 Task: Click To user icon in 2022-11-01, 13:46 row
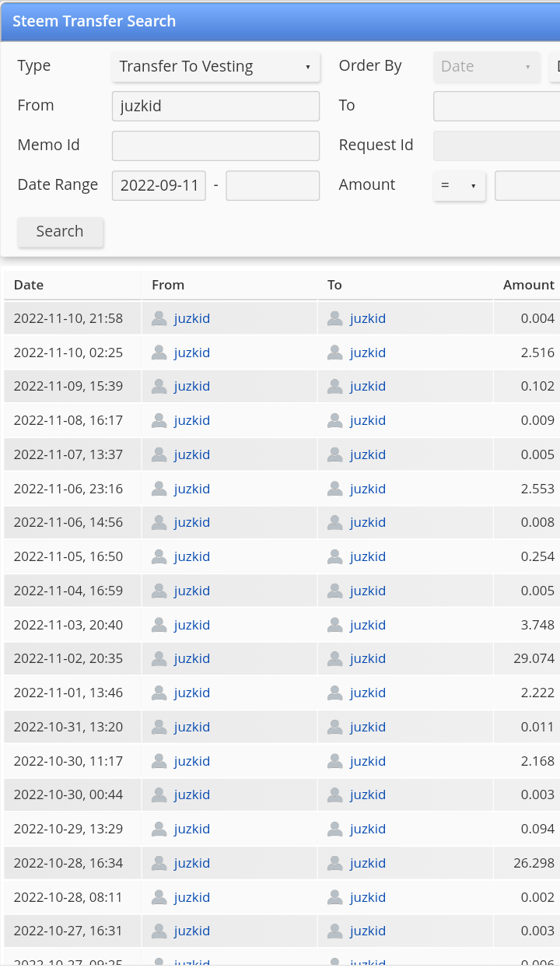335,693
